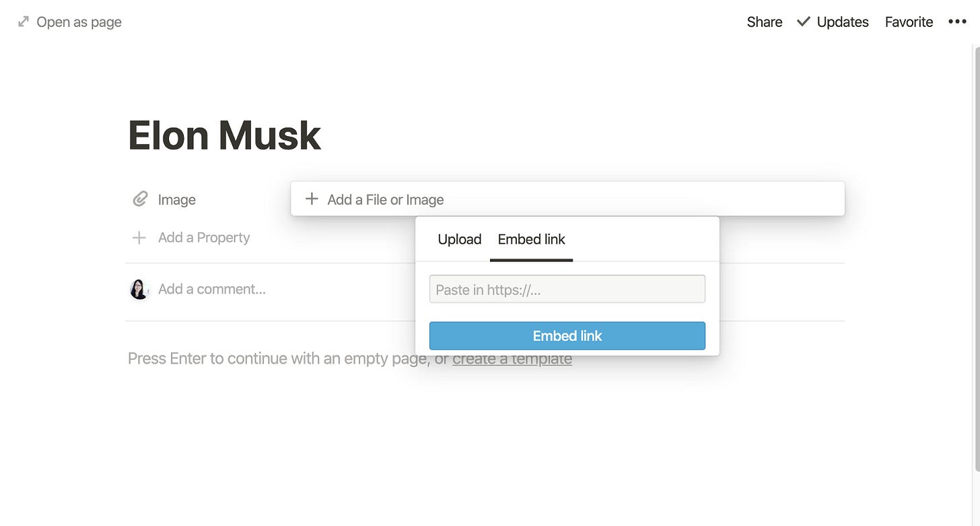This screenshot has height=526, width=980.
Task: Focus the Paste in https:// field
Action: (x=567, y=289)
